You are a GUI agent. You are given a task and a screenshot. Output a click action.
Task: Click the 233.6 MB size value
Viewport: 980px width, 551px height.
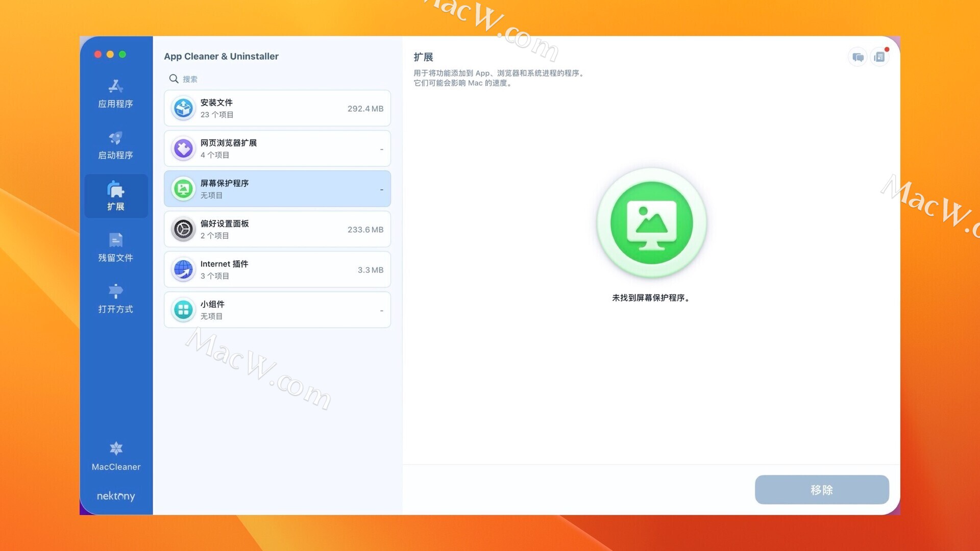pyautogui.click(x=365, y=230)
